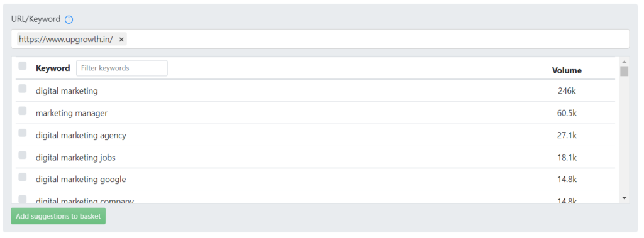This screenshot has width=644, height=238.
Task: Remove the upgrowth.in URL tag
Action: click(121, 40)
